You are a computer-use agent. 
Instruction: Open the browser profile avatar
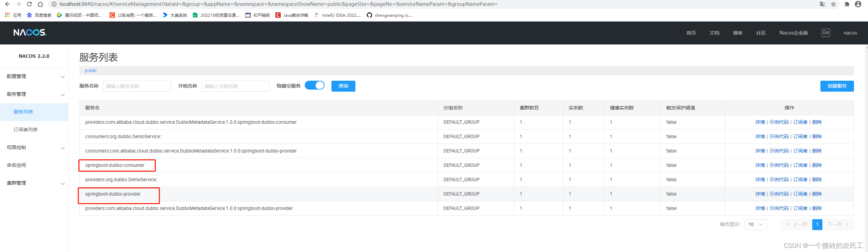(858, 4)
